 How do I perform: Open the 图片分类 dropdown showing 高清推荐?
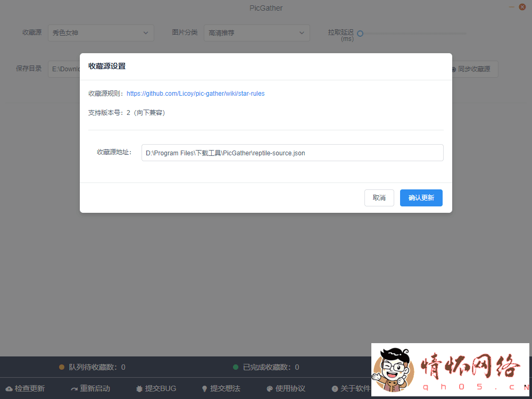point(256,33)
